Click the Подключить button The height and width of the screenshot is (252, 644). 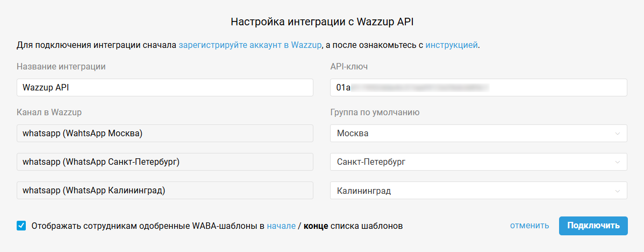click(593, 226)
